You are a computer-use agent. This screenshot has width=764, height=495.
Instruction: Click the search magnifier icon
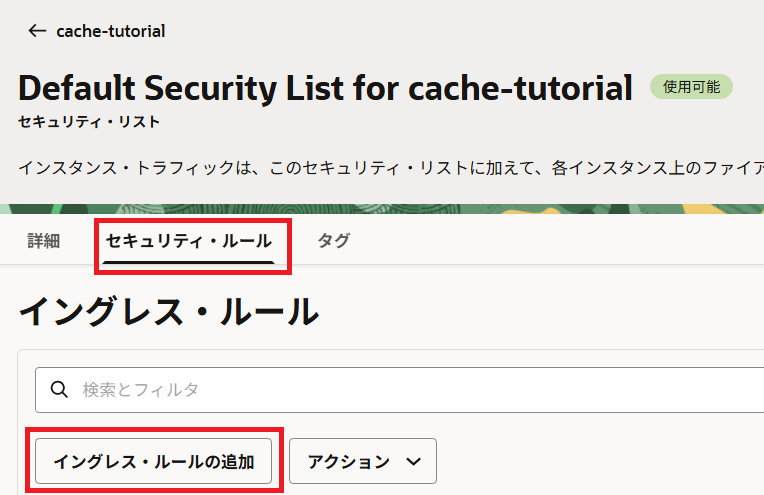(x=59, y=389)
